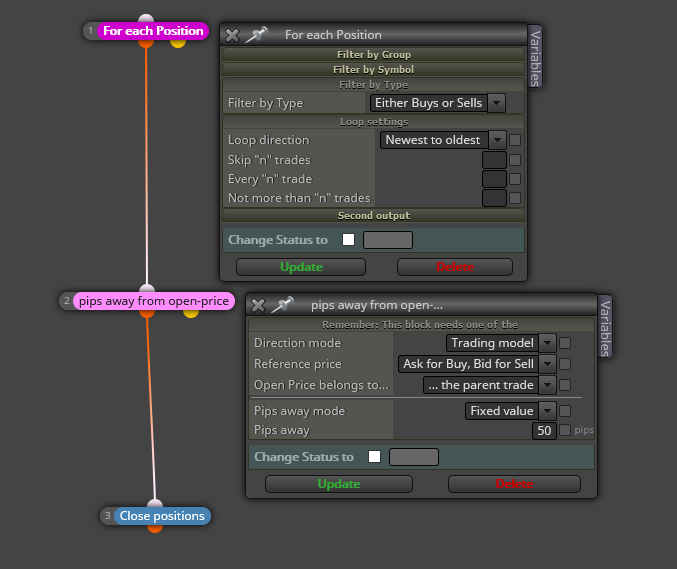Collapse the Loop settings section header

(x=373, y=122)
